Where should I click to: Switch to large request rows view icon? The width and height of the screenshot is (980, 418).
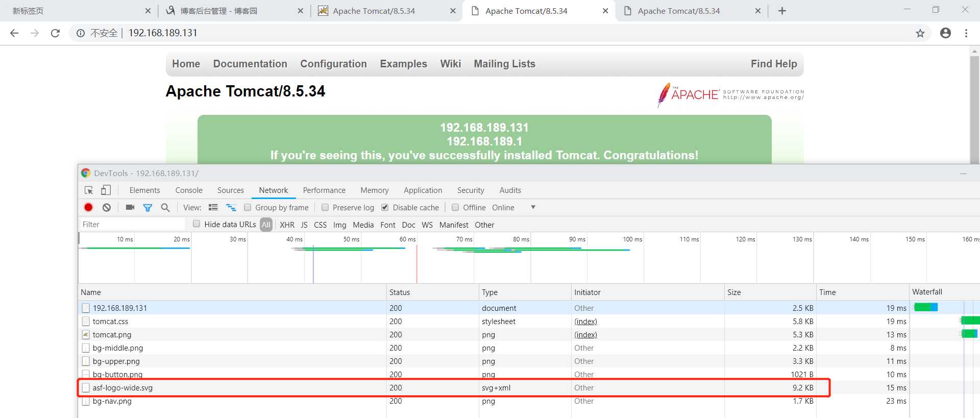coord(213,207)
